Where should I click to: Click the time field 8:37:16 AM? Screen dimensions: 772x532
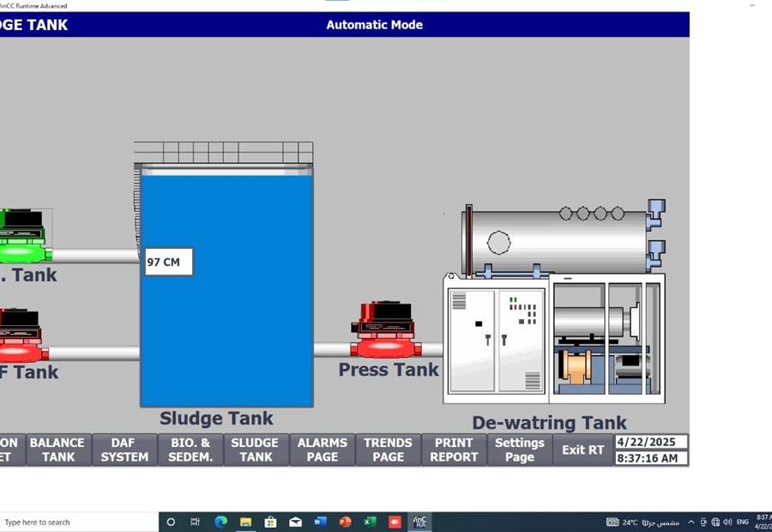(x=651, y=458)
